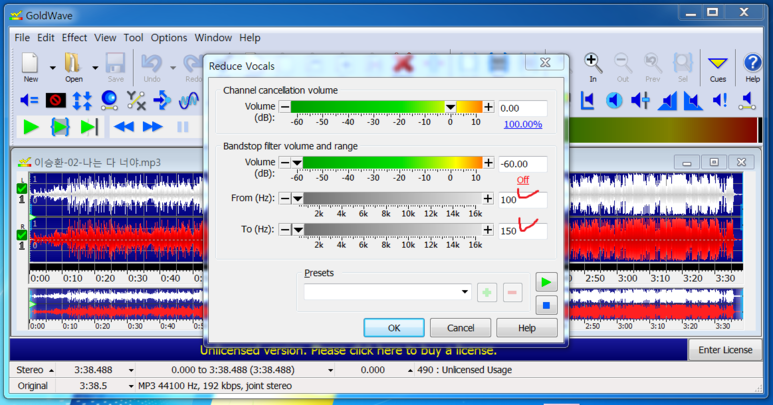Click the blue rewind button

[x=124, y=127]
